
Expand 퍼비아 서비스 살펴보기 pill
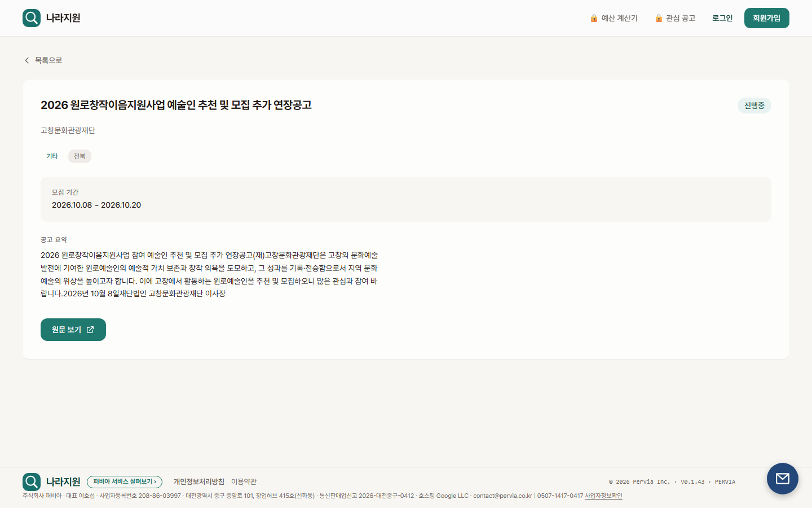pos(125,482)
